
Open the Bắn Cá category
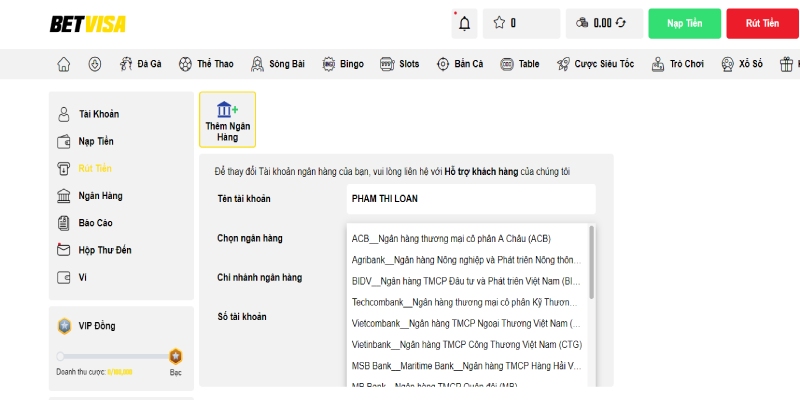[460, 64]
